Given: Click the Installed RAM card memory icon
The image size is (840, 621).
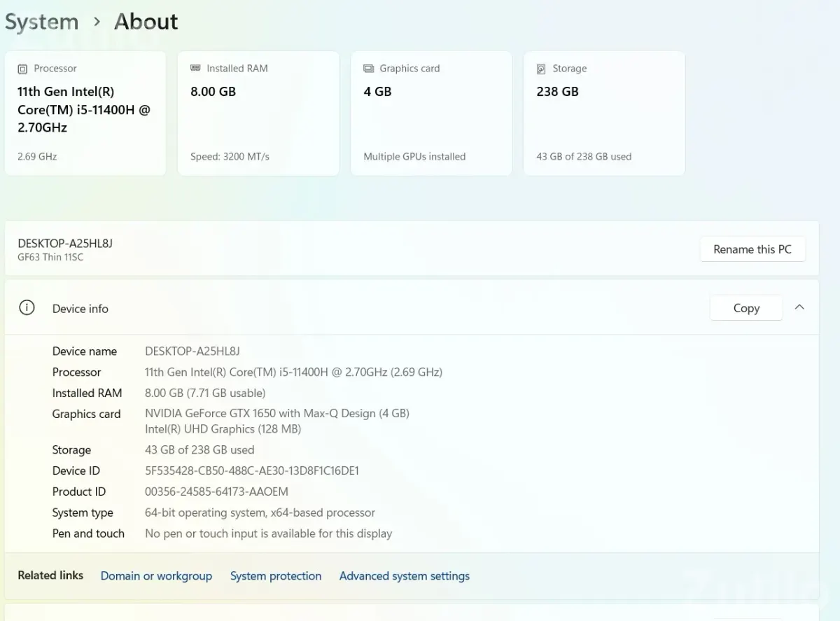Looking at the screenshot, I should point(195,68).
